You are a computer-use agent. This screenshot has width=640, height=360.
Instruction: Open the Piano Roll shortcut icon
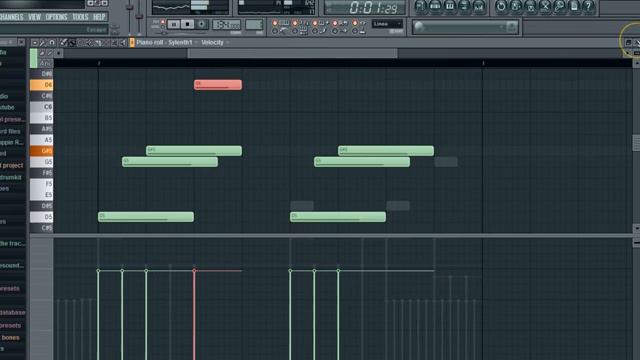(x=450, y=6)
